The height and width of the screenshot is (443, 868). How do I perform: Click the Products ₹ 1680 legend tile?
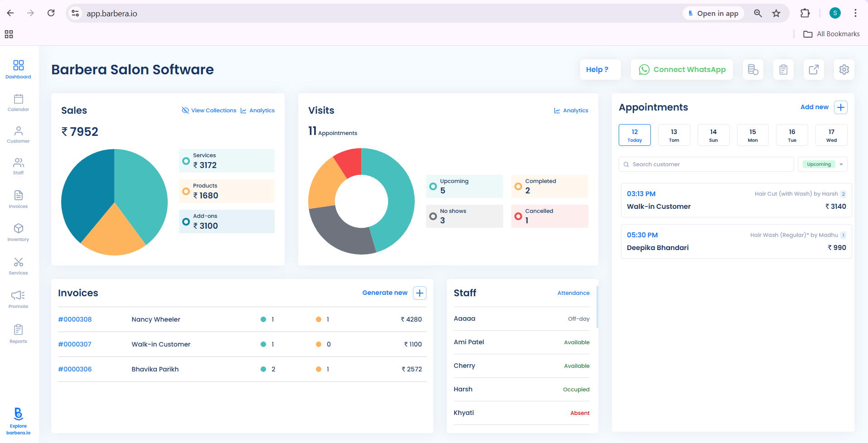coord(227,191)
